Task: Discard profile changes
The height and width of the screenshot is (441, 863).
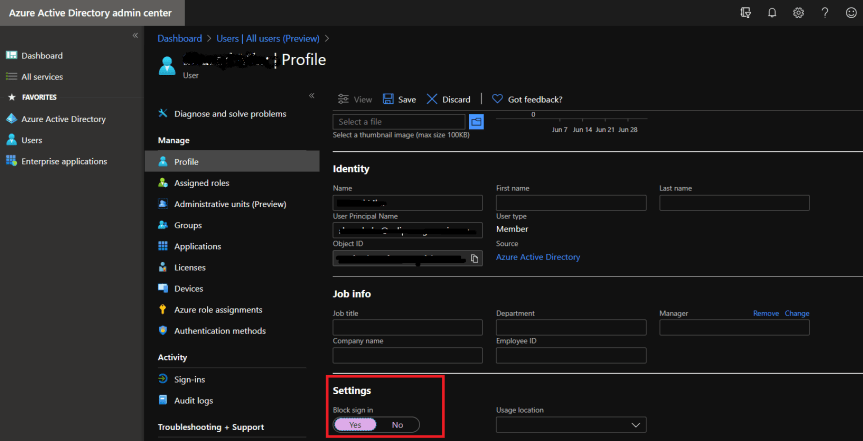Action: pos(448,99)
